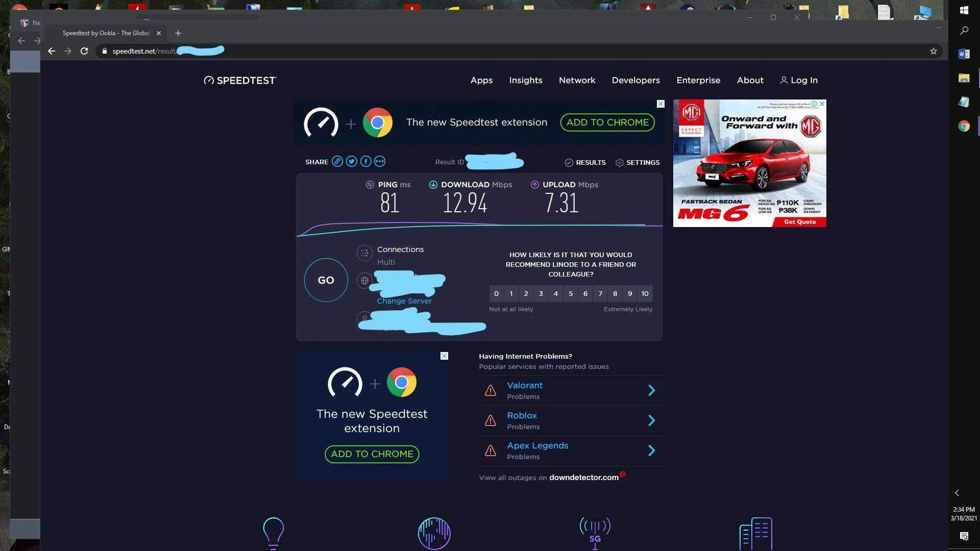Open the Developers menu
Image resolution: width=980 pixels, height=551 pixels.
(x=635, y=80)
